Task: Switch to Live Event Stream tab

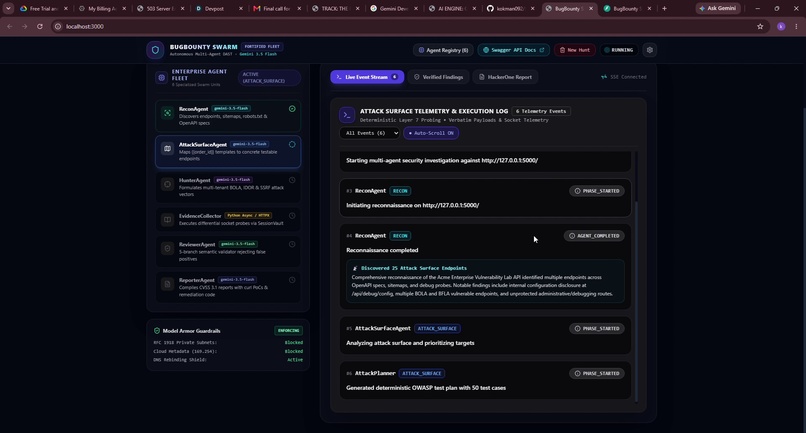Action: pos(367,77)
